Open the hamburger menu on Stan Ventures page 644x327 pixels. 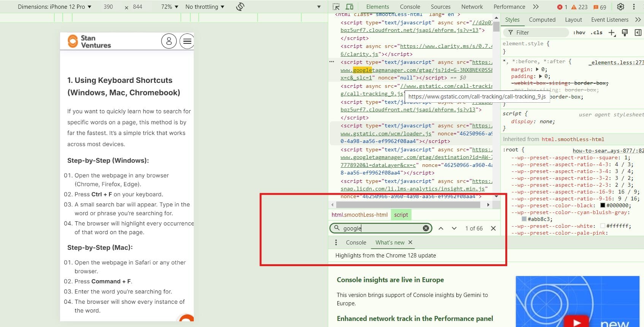pos(187,41)
